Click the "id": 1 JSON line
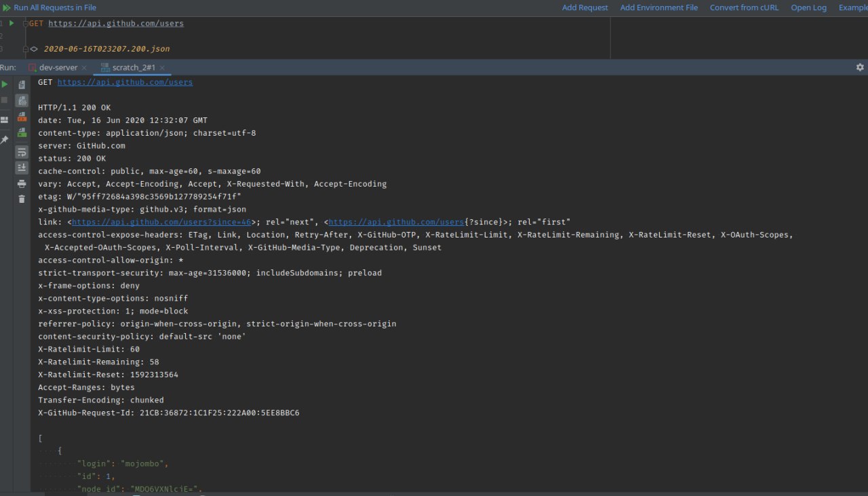Image resolution: width=868 pixels, height=496 pixels. tap(96, 476)
